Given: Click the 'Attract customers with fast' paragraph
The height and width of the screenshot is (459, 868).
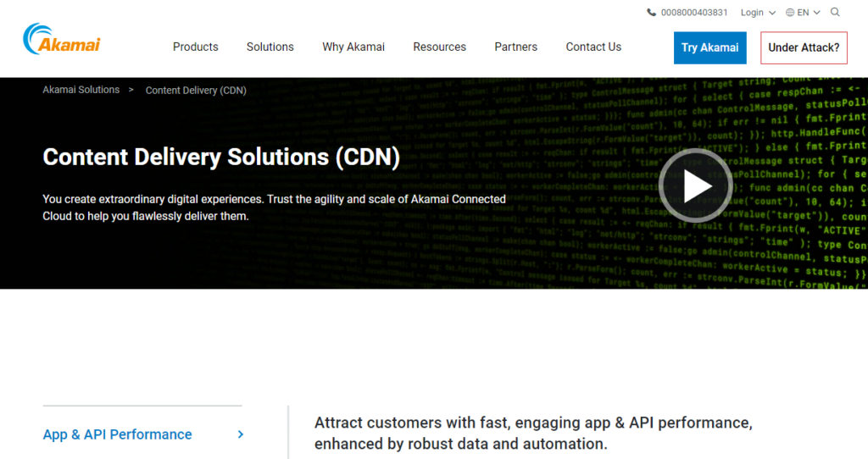Looking at the screenshot, I should (x=534, y=433).
